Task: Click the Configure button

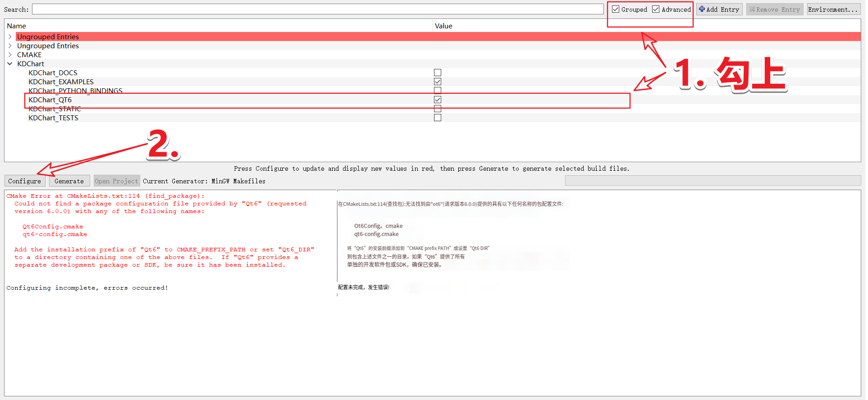Action: 25,181
